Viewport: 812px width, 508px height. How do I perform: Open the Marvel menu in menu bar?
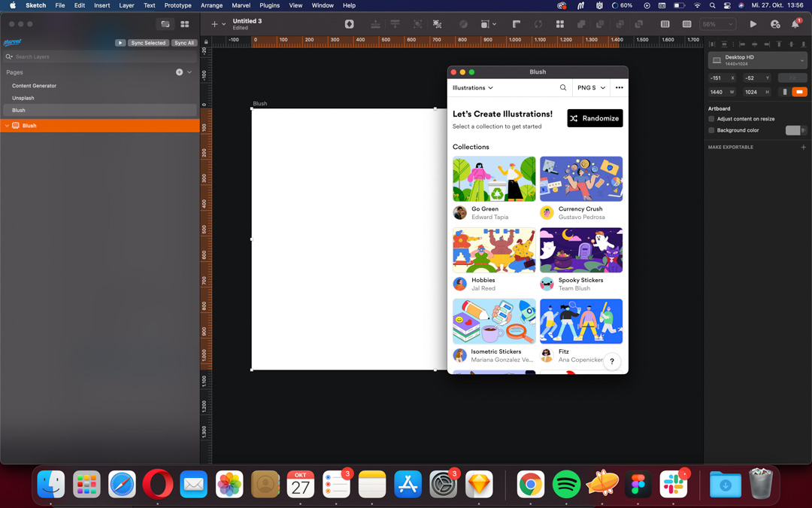point(241,5)
